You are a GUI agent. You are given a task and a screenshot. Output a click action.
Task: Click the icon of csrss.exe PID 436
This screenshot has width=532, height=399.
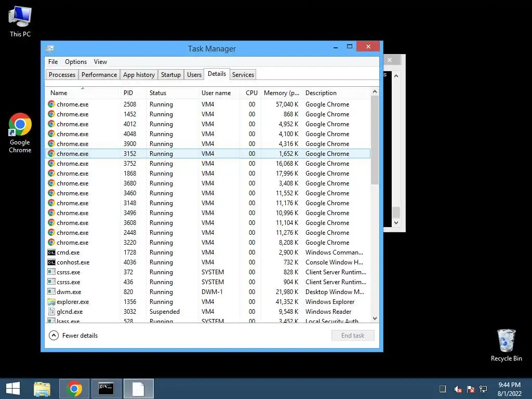(51, 282)
